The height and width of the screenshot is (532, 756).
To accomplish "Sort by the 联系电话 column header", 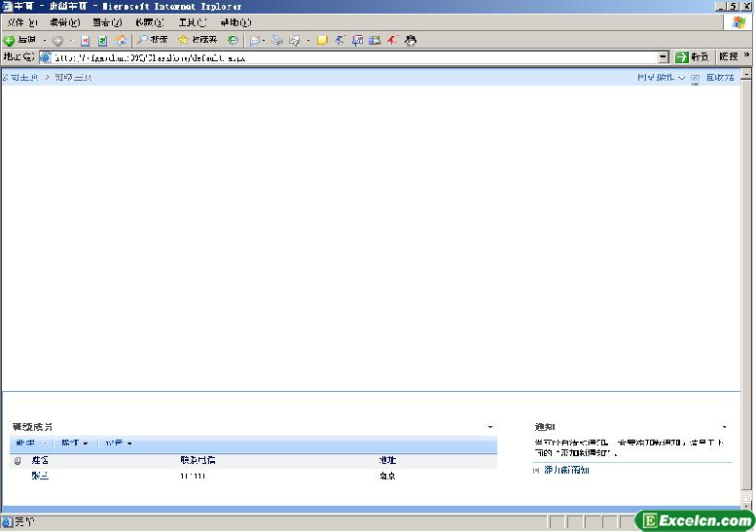I will (198, 461).
